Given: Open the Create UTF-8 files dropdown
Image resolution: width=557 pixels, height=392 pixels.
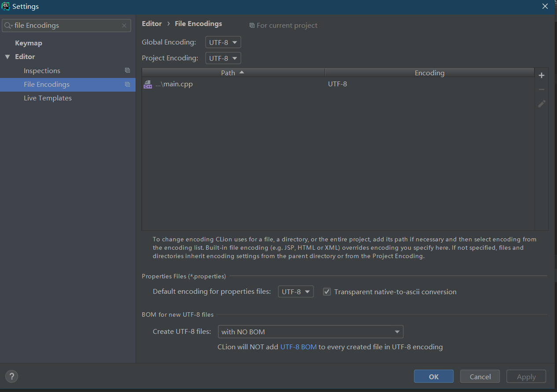Looking at the screenshot, I should [x=311, y=332].
